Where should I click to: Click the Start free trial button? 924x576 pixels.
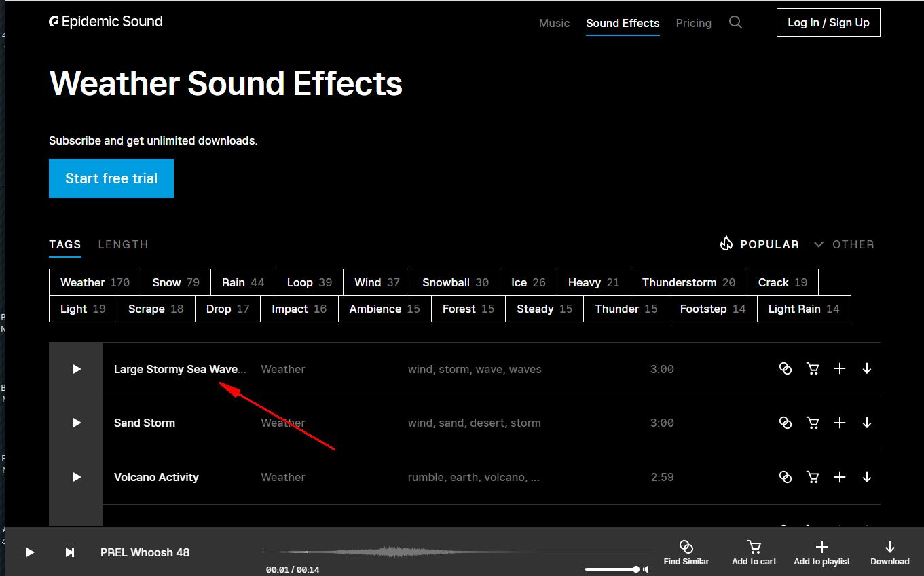(111, 178)
